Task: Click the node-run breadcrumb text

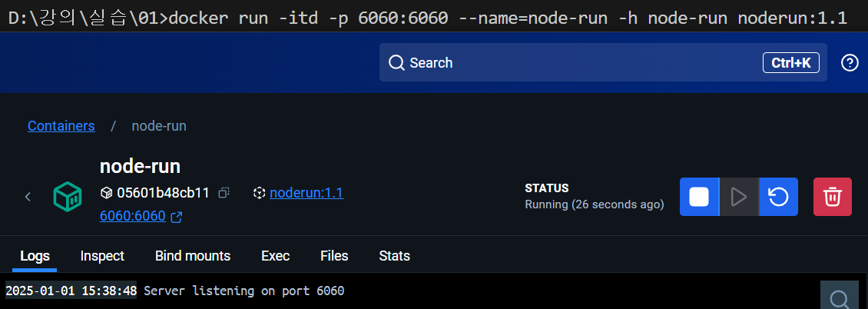Action: [159, 126]
